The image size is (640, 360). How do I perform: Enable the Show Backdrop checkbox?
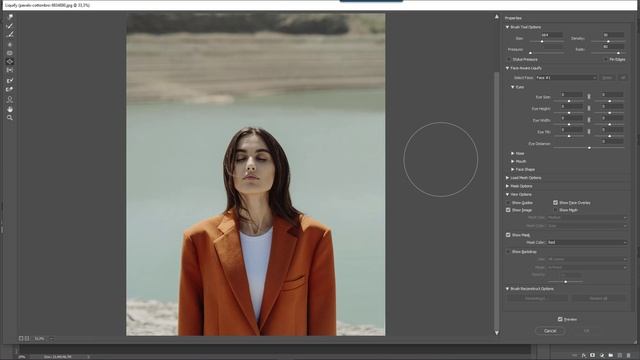click(508, 252)
